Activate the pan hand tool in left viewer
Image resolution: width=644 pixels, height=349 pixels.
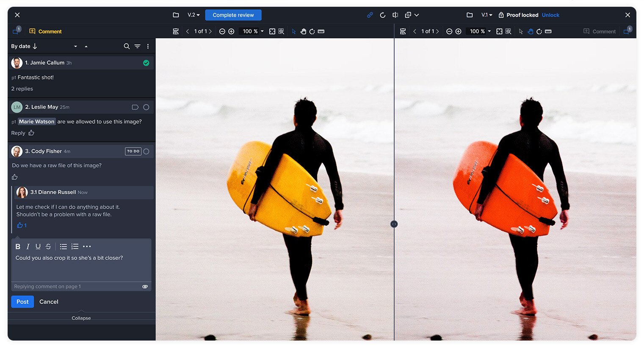tap(303, 31)
